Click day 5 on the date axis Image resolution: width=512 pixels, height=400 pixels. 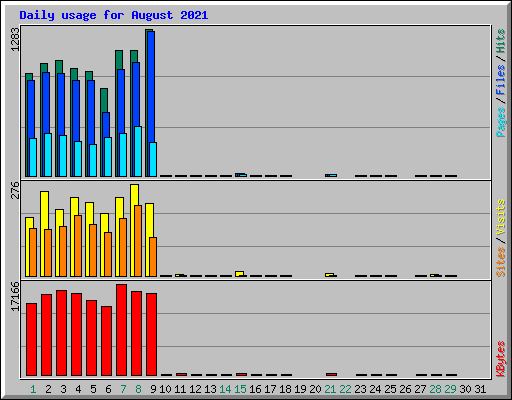pos(93,389)
